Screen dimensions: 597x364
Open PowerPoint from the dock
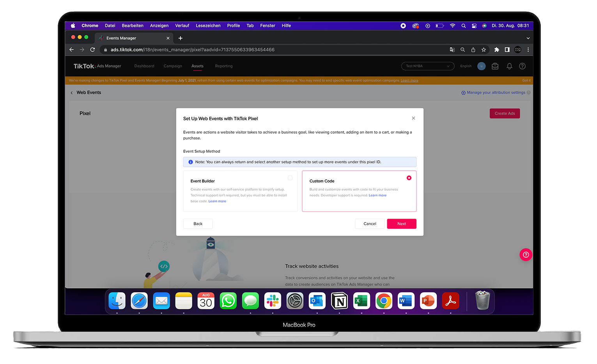click(x=428, y=301)
